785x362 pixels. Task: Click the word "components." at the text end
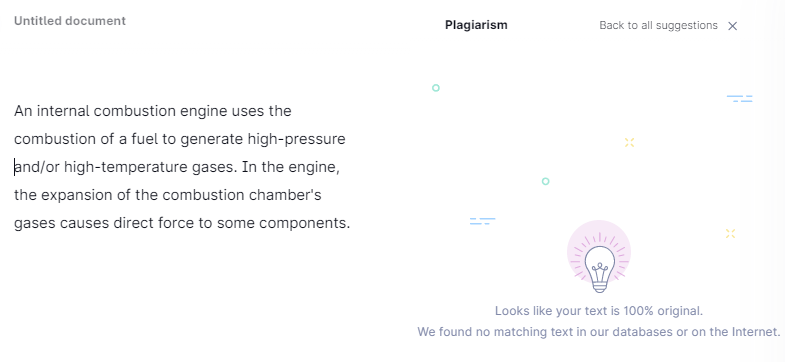(304, 223)
